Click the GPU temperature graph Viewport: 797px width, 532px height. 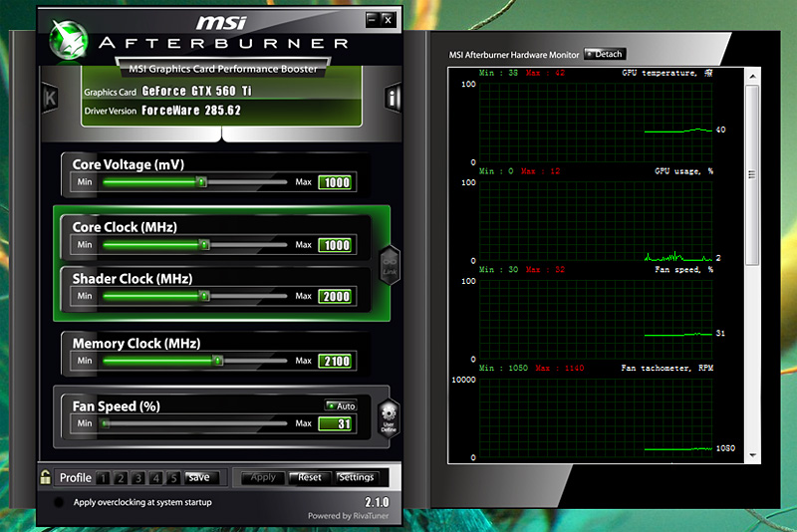coord(595,123)
